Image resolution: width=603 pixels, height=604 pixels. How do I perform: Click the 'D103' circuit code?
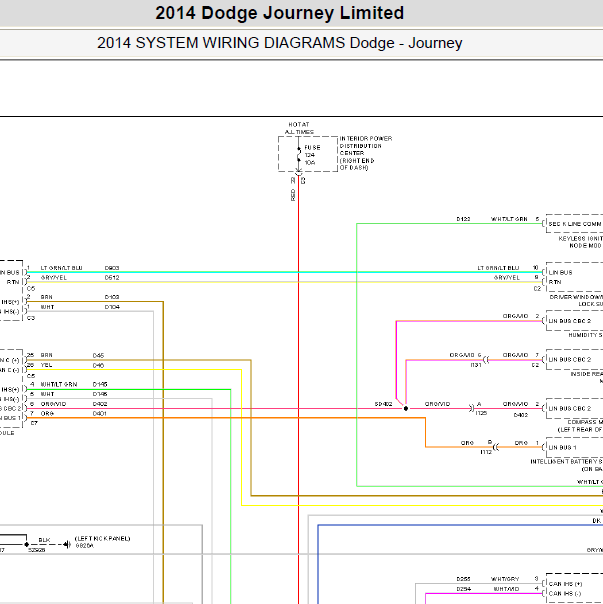[x=112, y=297]
